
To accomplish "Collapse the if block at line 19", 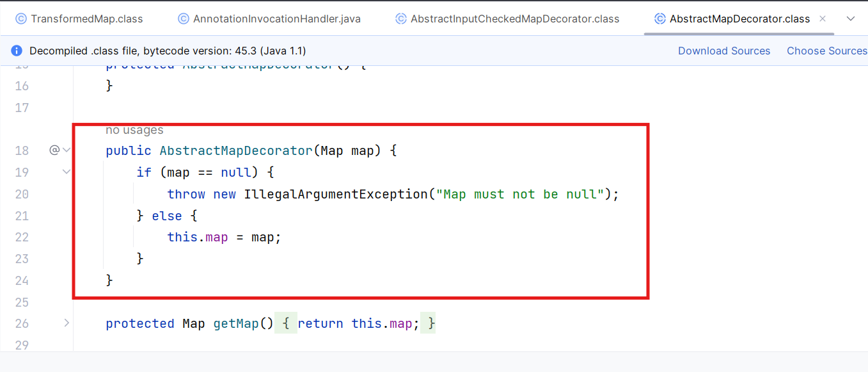I will point(67,172).
